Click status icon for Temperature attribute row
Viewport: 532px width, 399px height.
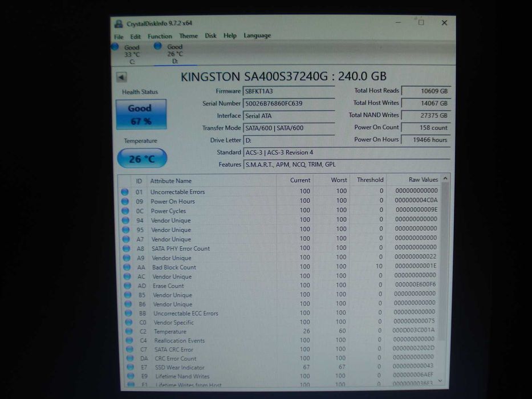point(129,332)
